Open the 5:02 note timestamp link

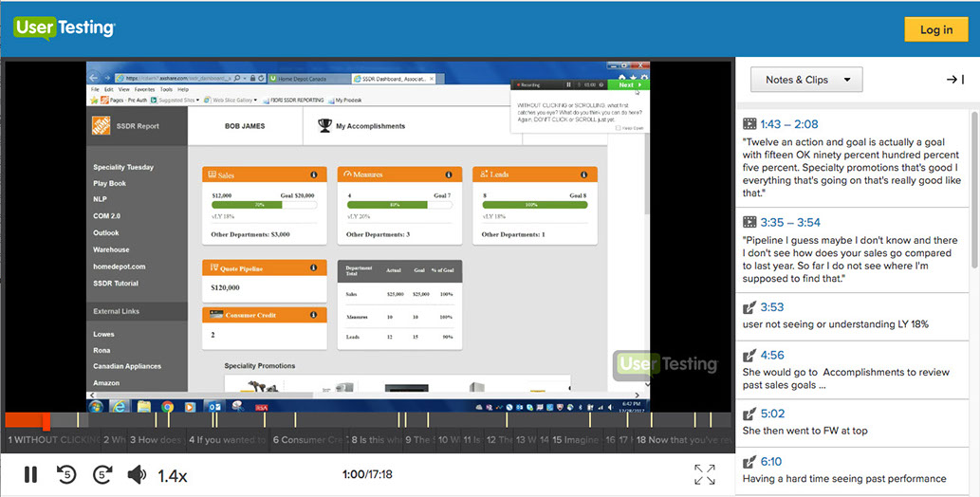[771, 414]
